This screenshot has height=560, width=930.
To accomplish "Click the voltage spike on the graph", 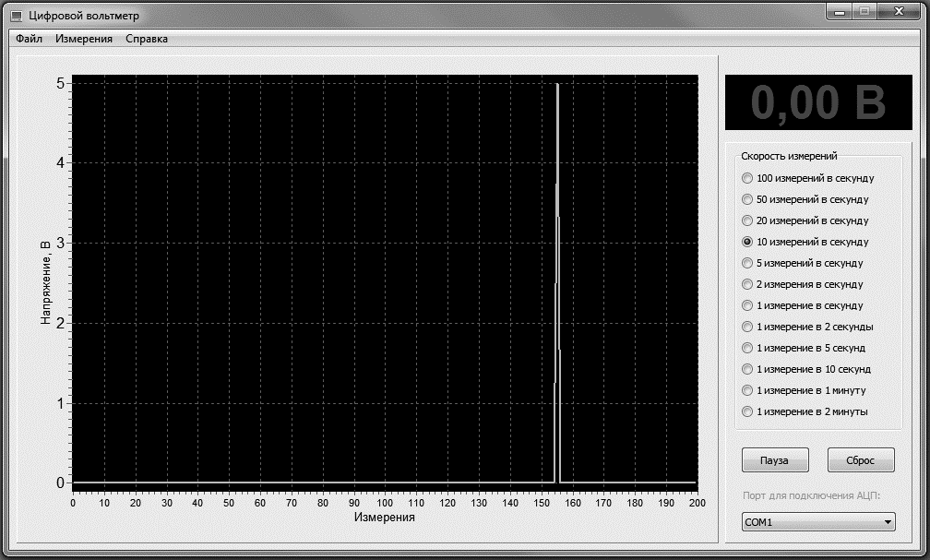I will pos(557,283).
